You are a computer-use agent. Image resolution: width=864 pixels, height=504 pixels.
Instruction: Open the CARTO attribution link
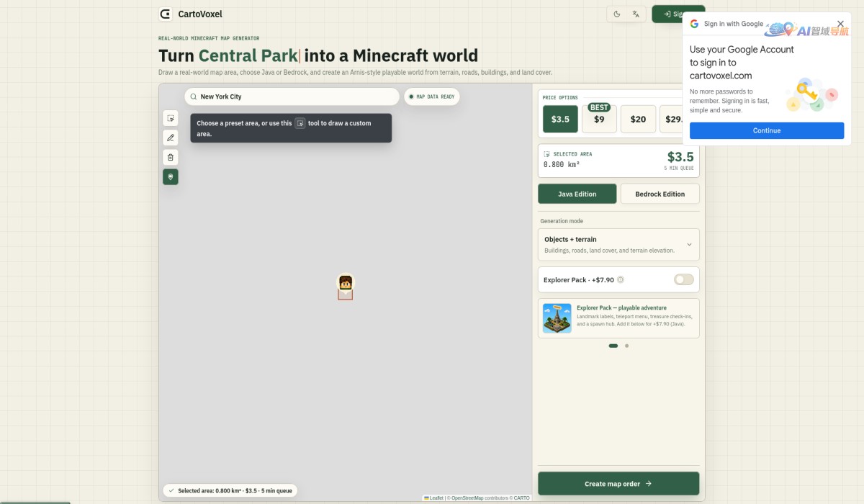tap(522, 498)
